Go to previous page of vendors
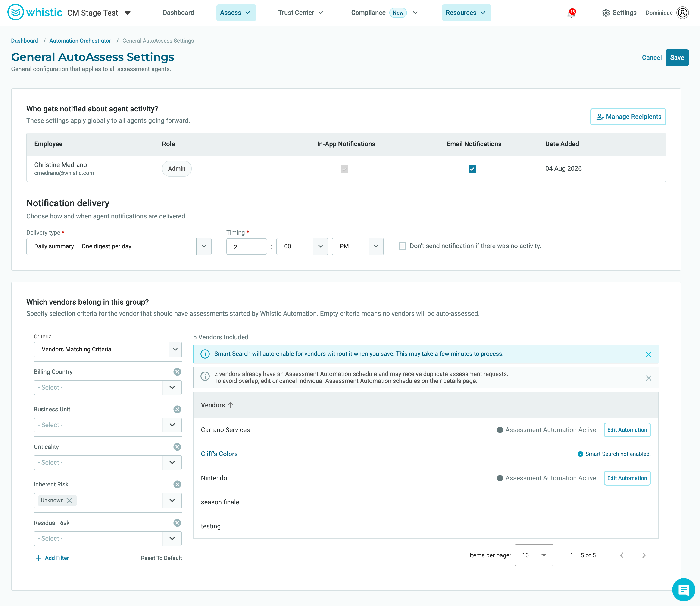700x606 pixels. tap(622, 555)
